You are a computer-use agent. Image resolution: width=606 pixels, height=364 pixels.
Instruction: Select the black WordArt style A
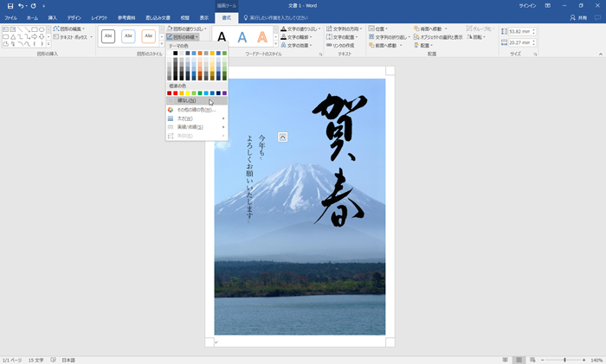[222, 36]
